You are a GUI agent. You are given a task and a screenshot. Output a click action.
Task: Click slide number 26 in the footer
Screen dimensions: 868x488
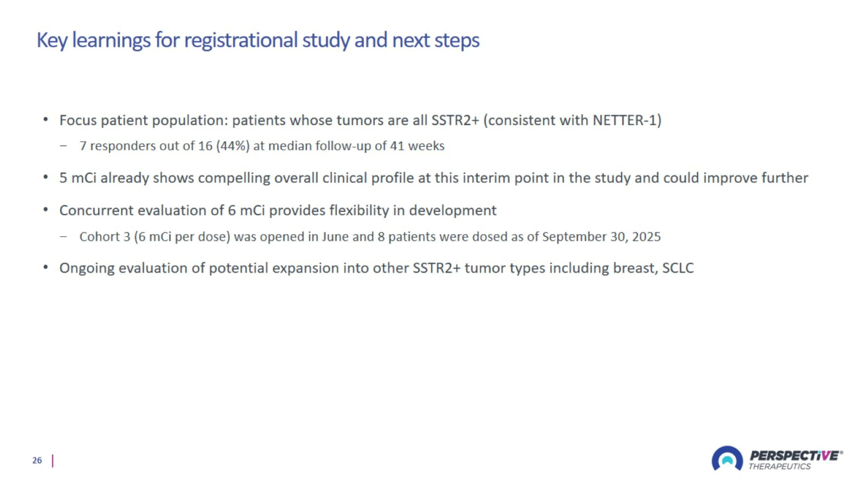(37, 461)
